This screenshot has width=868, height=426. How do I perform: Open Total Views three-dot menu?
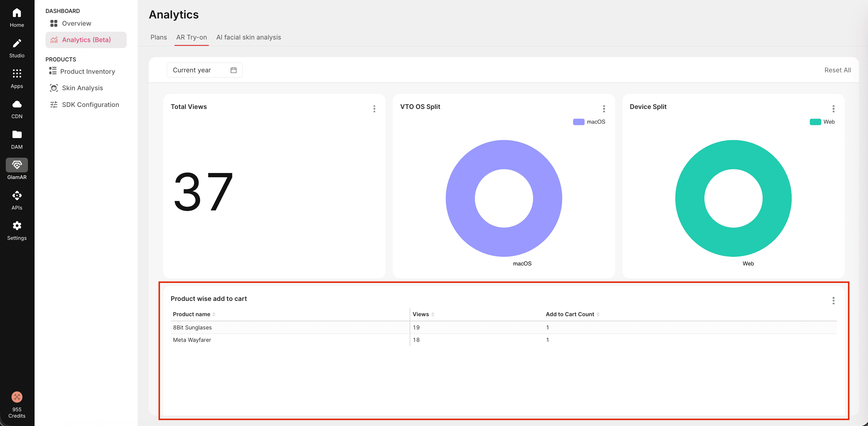[374, 109]
